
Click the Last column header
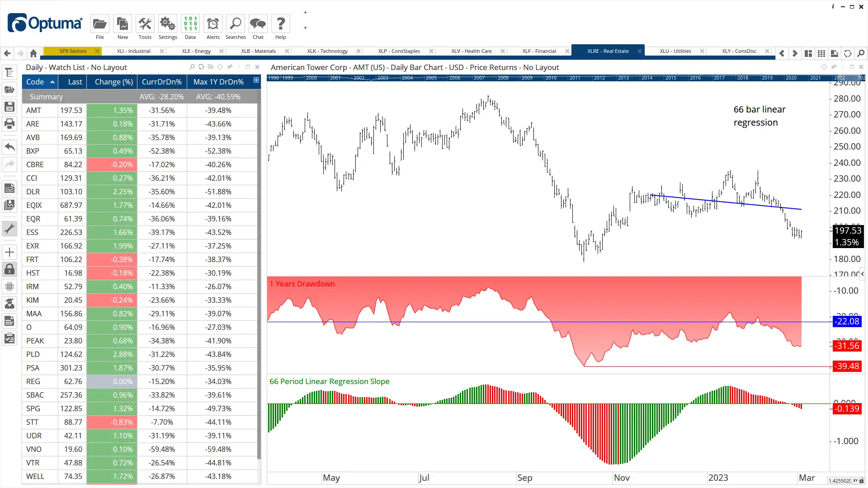pyautogui.click(x=72, y=82)
